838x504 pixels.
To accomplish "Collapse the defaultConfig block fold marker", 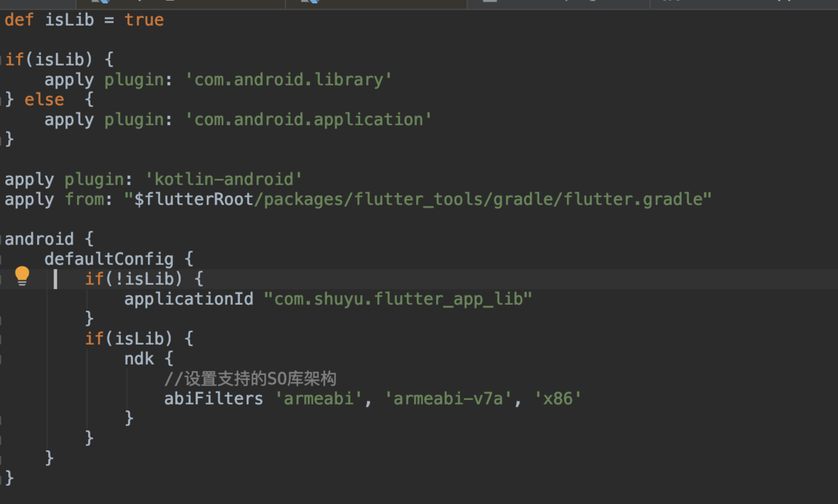I will (x=2, y=259).
